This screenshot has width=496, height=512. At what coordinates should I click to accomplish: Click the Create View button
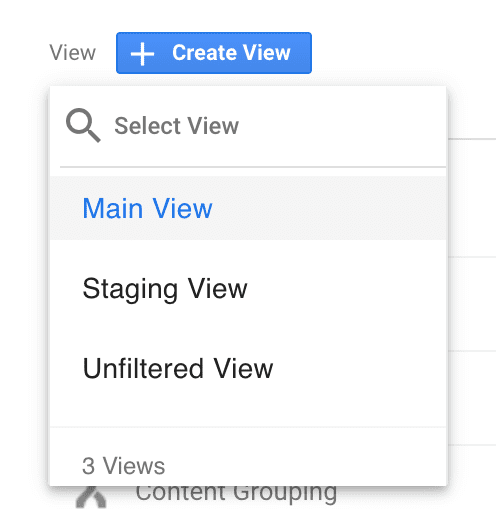pos(214,53)
